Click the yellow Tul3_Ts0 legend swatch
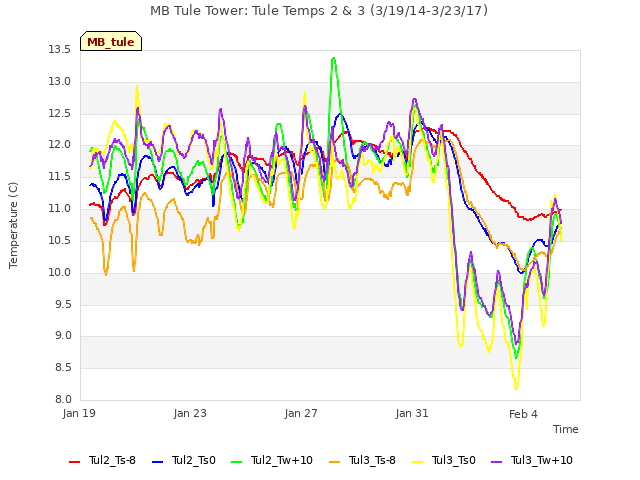Viewport: 640px width, 480px height. (418, 462)
